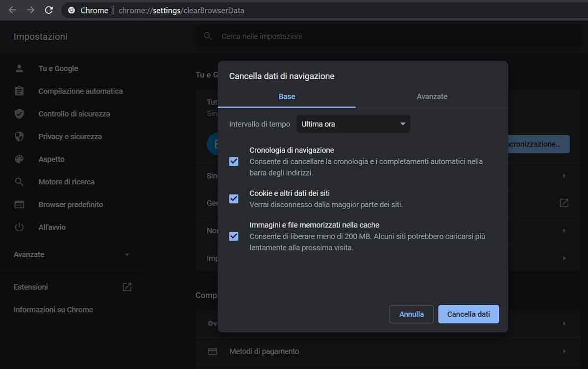
Task: Switch to the Avanzate tab
Action: pos(432,97)
